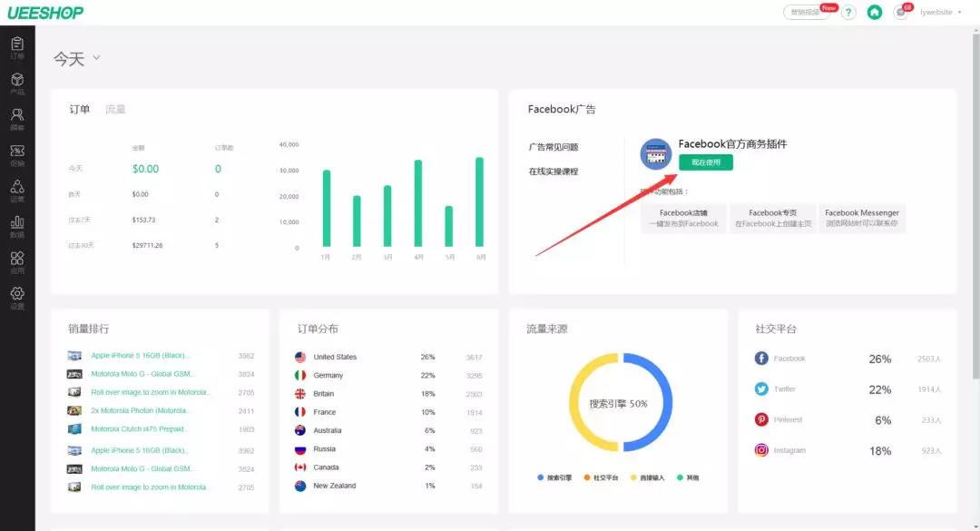
Task: Click the Russia flag icon
Action: click(300, 449)
